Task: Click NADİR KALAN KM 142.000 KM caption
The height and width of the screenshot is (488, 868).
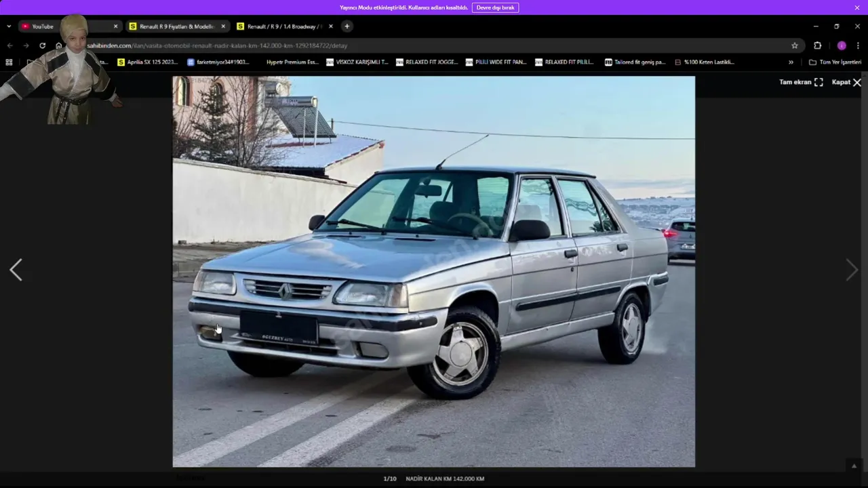Action: pos(445,479)
